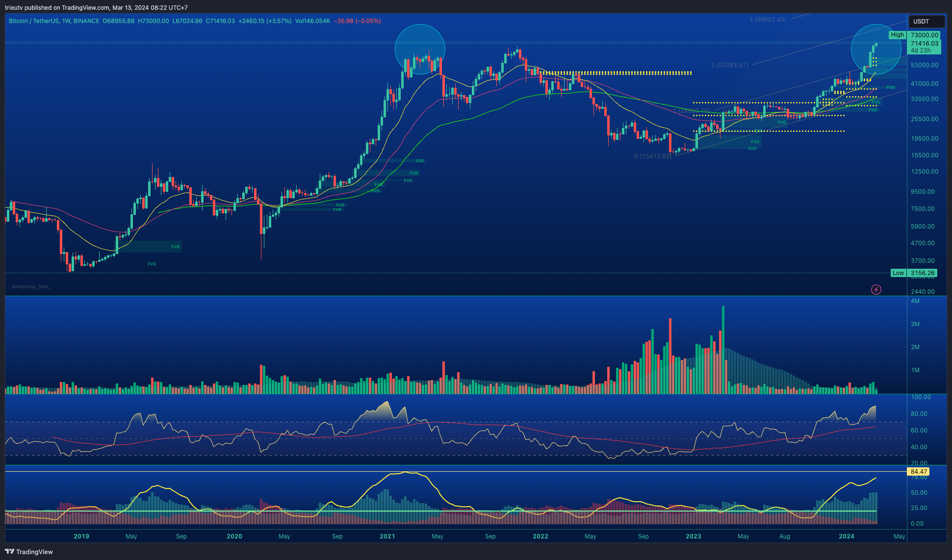Click the 53000.00 price axis label
Screen dimensions: 952x560
pos(925,65)
